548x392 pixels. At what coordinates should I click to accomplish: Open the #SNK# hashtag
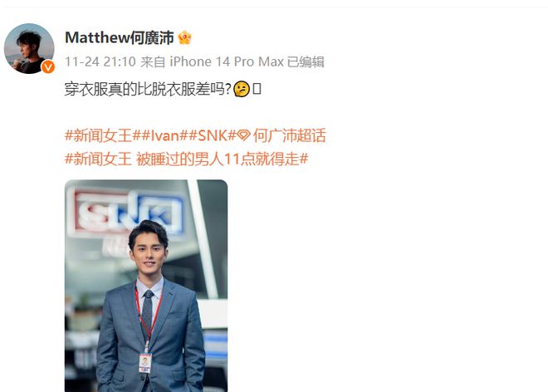click(x=213, y=135)
